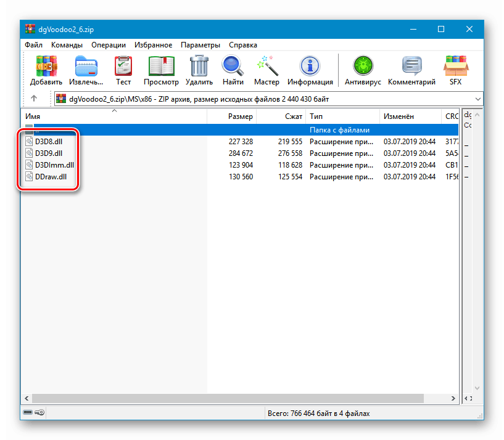Click the WinRAR icon in title bar
Viewport: 504px width, 440px height.
30,29
